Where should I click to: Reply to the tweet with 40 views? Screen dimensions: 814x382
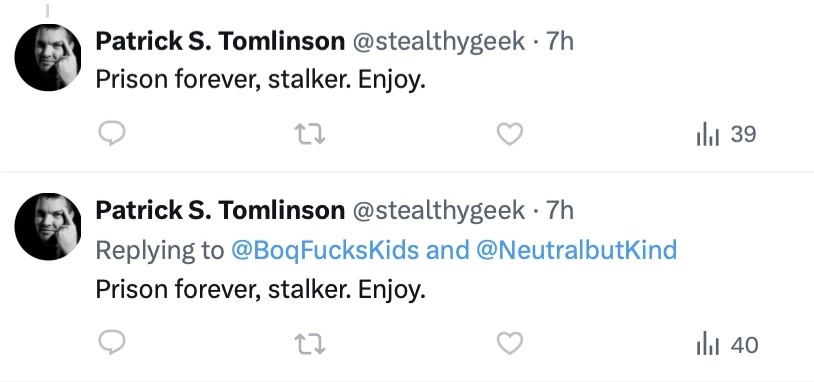(112, 343)
